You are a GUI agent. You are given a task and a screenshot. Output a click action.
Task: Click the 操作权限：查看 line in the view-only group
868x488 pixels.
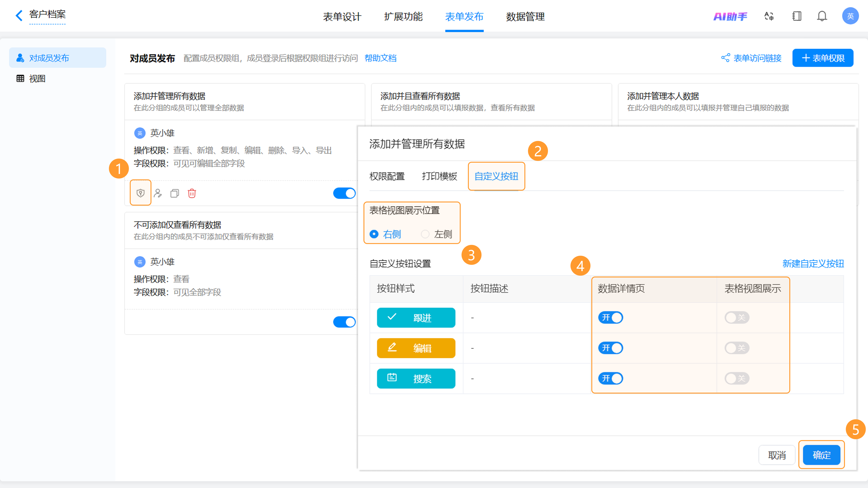coord(161,279)
